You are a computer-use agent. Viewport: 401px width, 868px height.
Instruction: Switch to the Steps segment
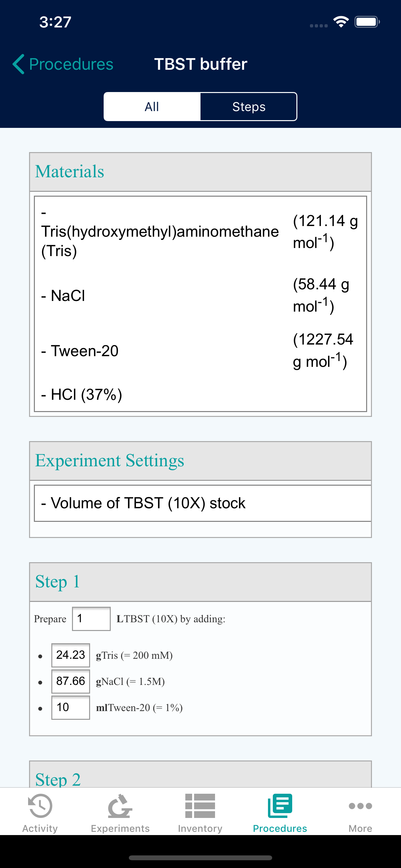tap(249, 107)
